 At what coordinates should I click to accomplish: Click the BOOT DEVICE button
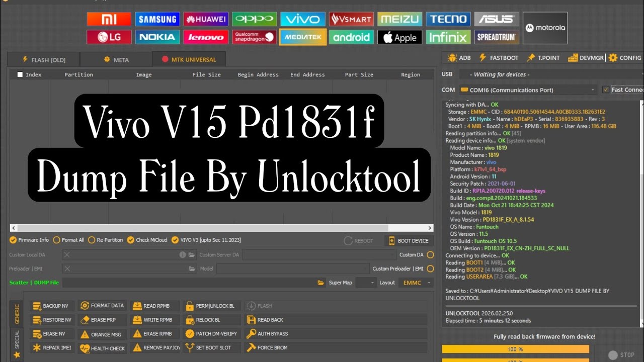point(409,241)
